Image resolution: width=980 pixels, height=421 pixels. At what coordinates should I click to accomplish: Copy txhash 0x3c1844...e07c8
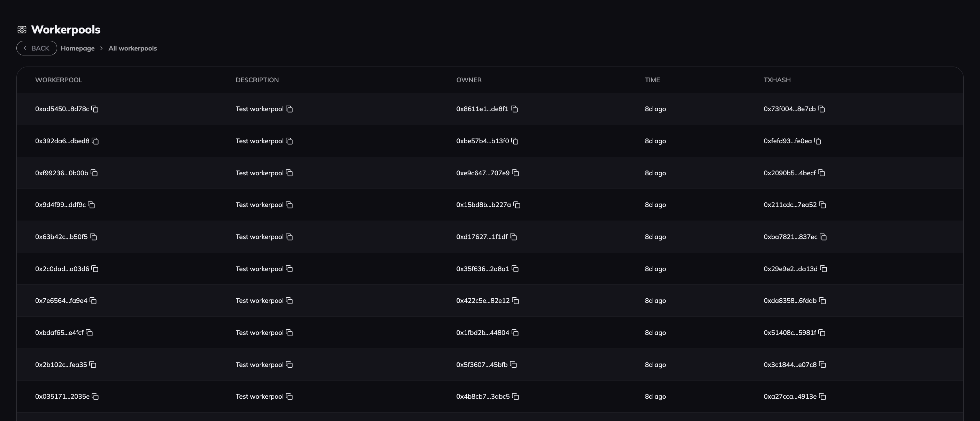822,365
